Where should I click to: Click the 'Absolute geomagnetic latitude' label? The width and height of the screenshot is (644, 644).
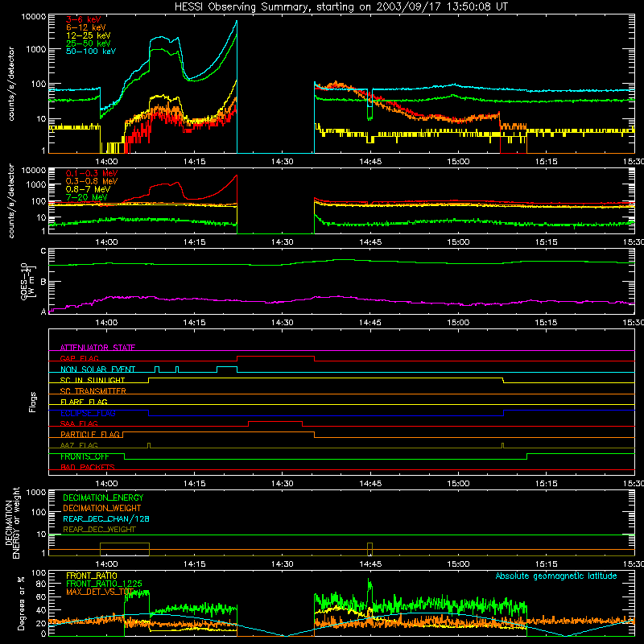556,576
